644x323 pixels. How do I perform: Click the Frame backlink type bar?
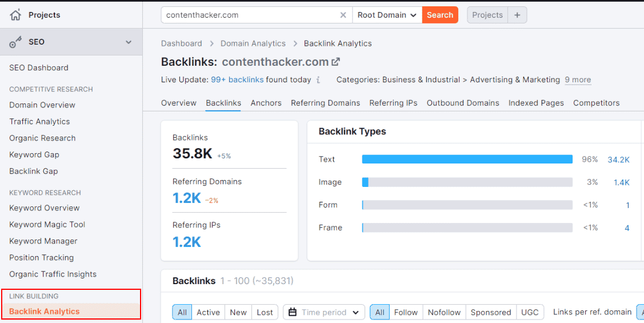coord(467,228)
